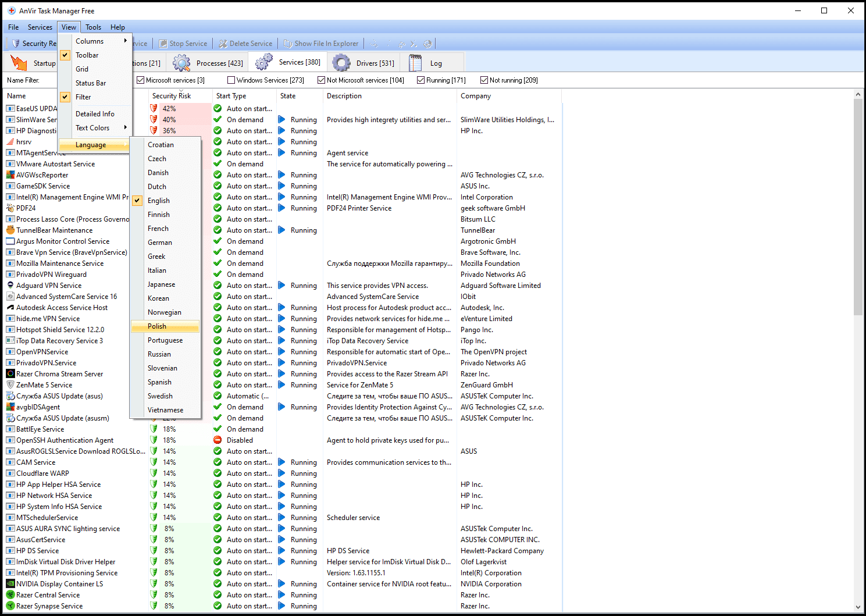Screen dimensions: 866x616
Task: Open the Help menu
Action: coord(117,27)
